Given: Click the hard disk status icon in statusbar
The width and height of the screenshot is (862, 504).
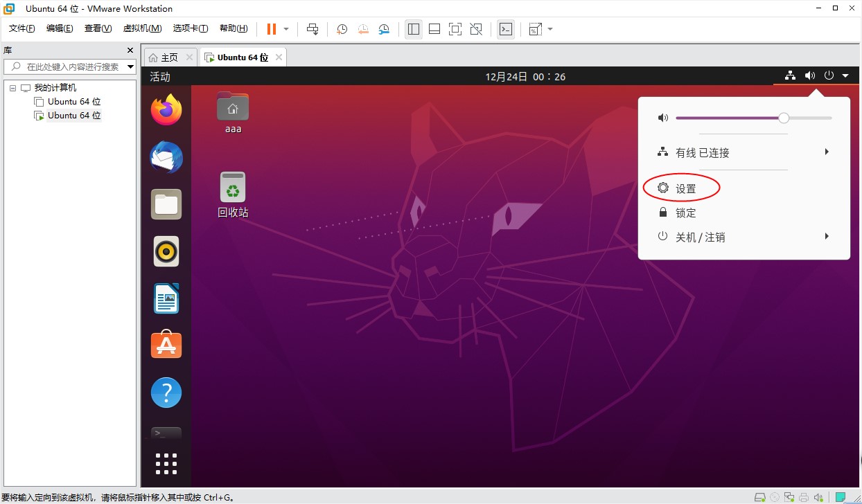Looking at the screenshot, I should point(759,496).
